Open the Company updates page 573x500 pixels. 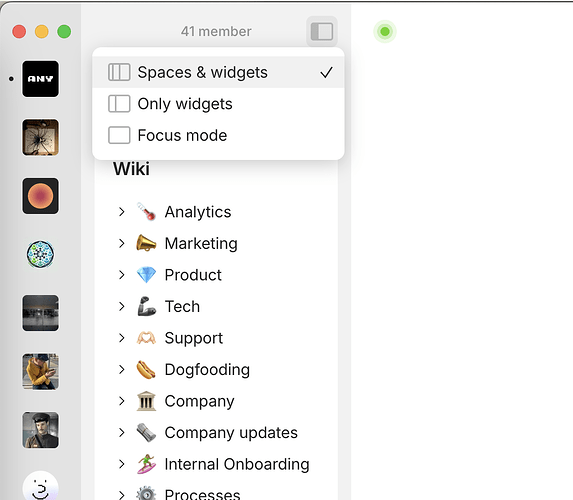(x=231, y=433)
